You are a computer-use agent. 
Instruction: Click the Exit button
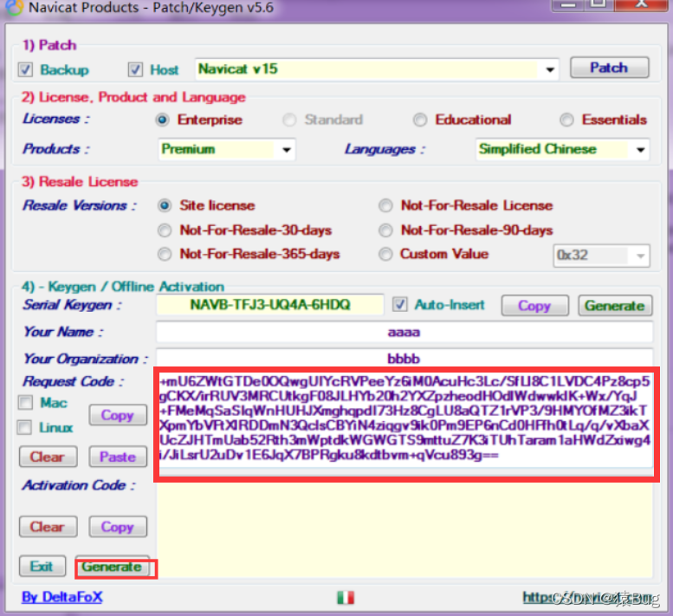[x=42, y=567]
